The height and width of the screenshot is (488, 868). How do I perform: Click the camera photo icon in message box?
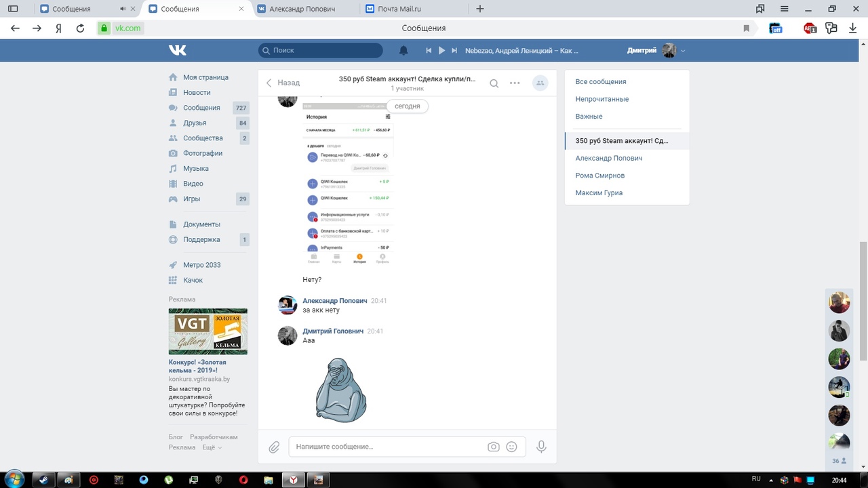pos(494,447)
